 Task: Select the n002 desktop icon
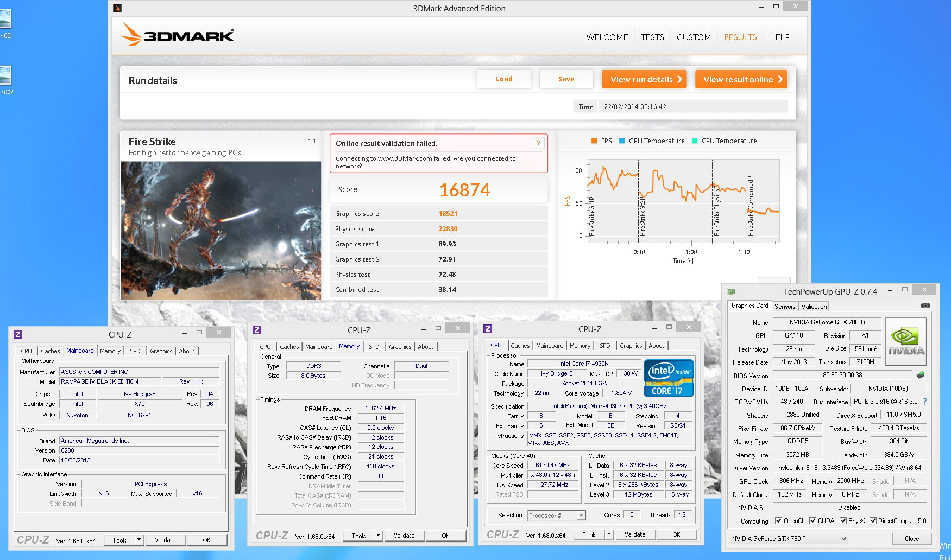click(x=5, y=80)
